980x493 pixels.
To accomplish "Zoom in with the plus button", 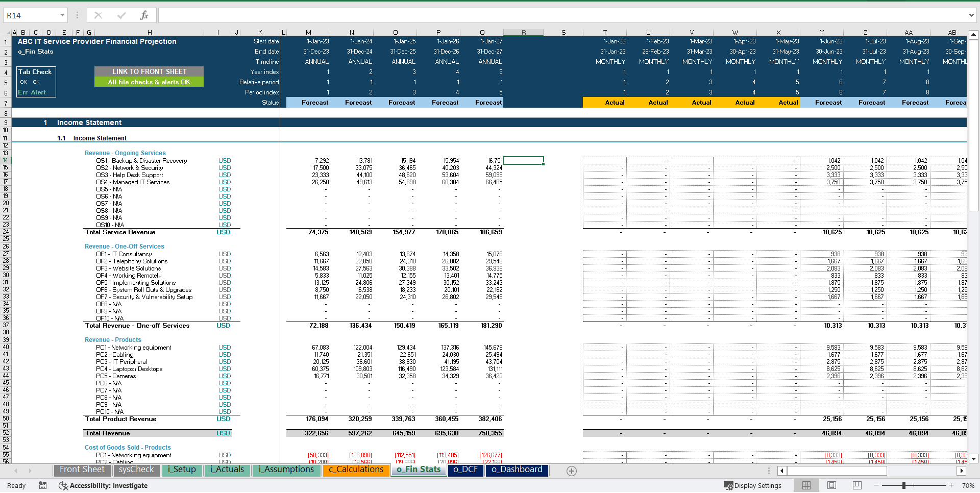I will (x=951, y=485).
